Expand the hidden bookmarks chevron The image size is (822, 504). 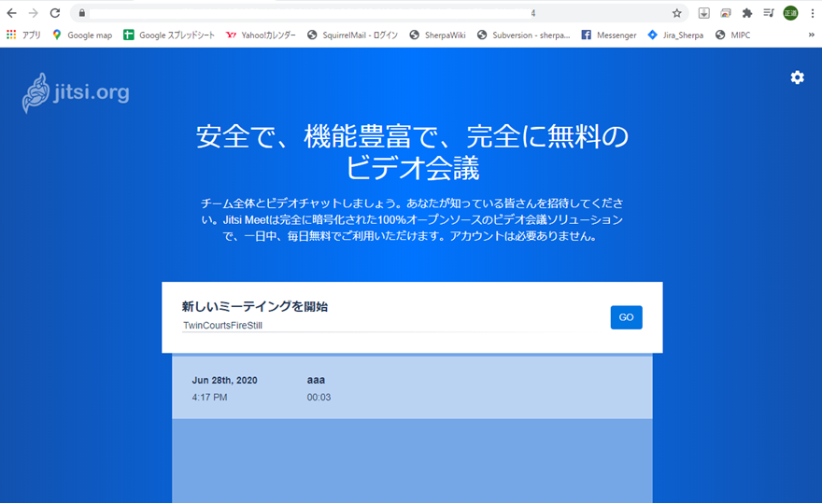point(811,35)
